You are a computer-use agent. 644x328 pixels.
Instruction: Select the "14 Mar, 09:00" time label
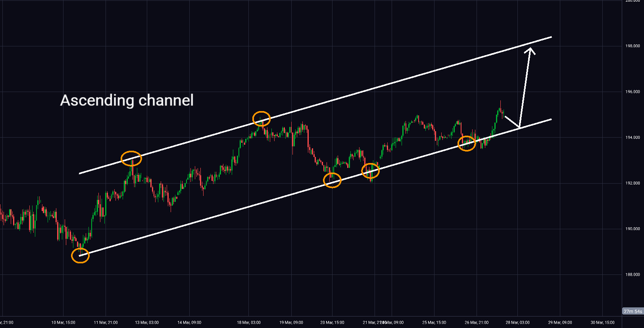point(189,322)
